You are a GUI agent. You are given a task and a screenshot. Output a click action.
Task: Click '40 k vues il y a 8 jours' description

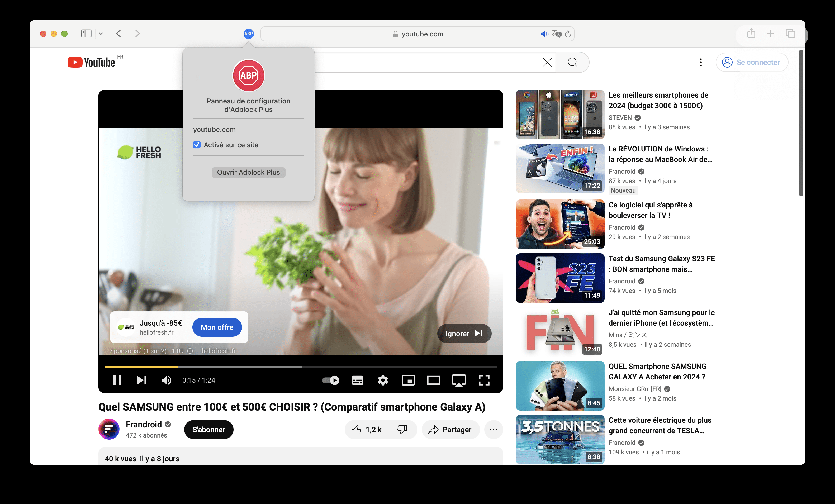(142, 459)
